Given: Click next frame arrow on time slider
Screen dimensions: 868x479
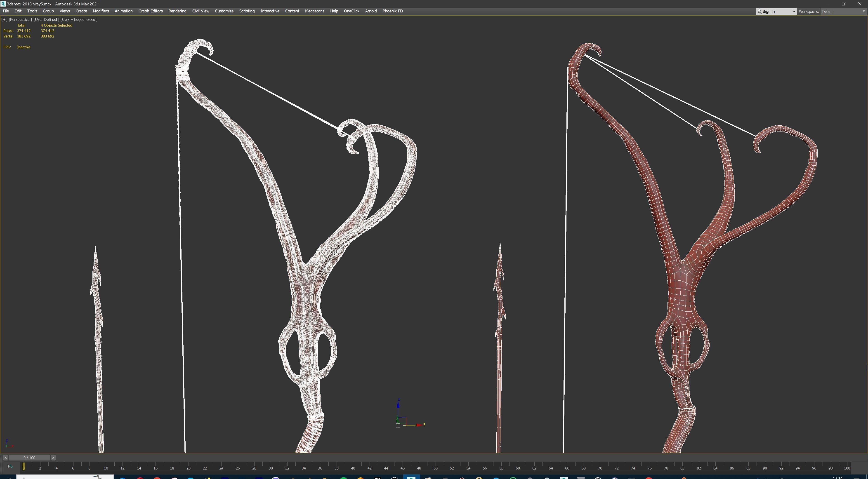Looking at the screenshot, I should [x=53, y=458].
